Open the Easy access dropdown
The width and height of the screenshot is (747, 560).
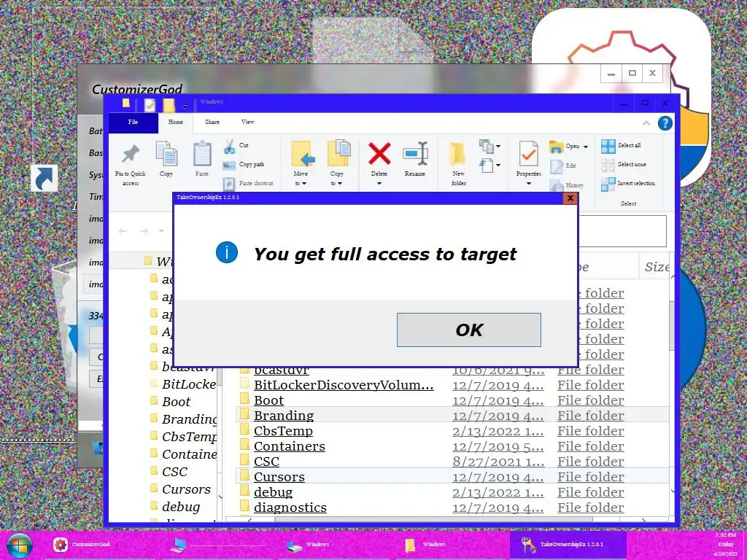489,166
